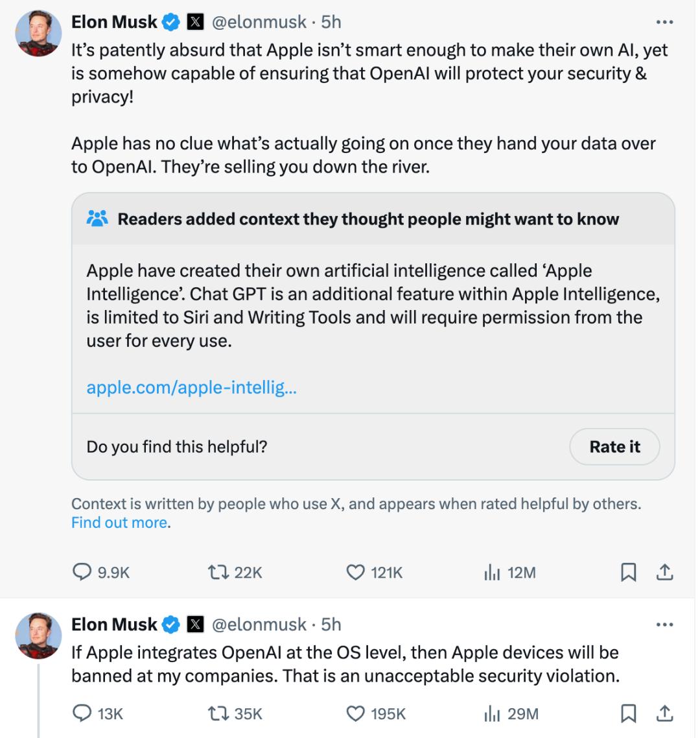The height and width of the screenshot is (738, 700).
Task: Share the first tweet
Action: (x=665, y=572)
